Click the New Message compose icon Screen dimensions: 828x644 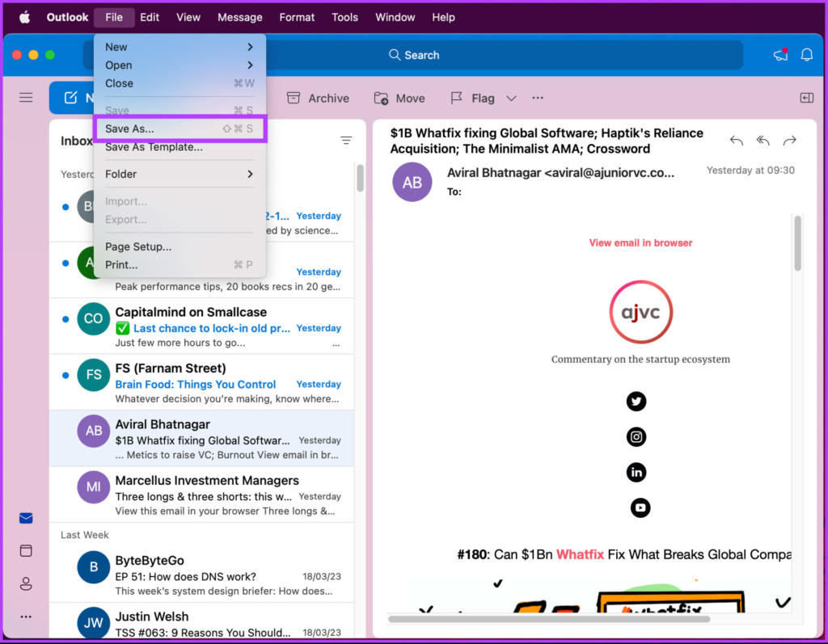pyautogui.click(x=71, y=98)
